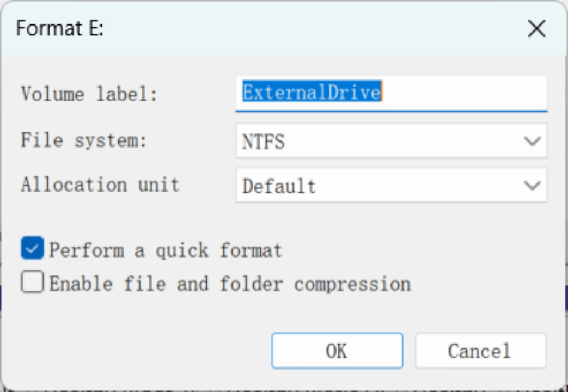Viewport: 568px width, 392px height.
Task: Open the File system dropdown
Action: click(x=391, y=140)
